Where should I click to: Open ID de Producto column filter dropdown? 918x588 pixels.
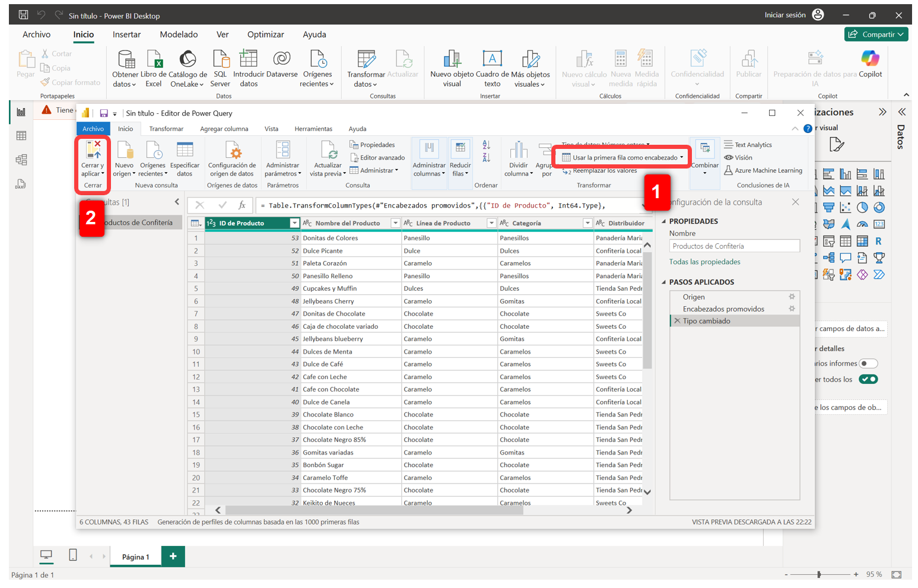(294, 223)
